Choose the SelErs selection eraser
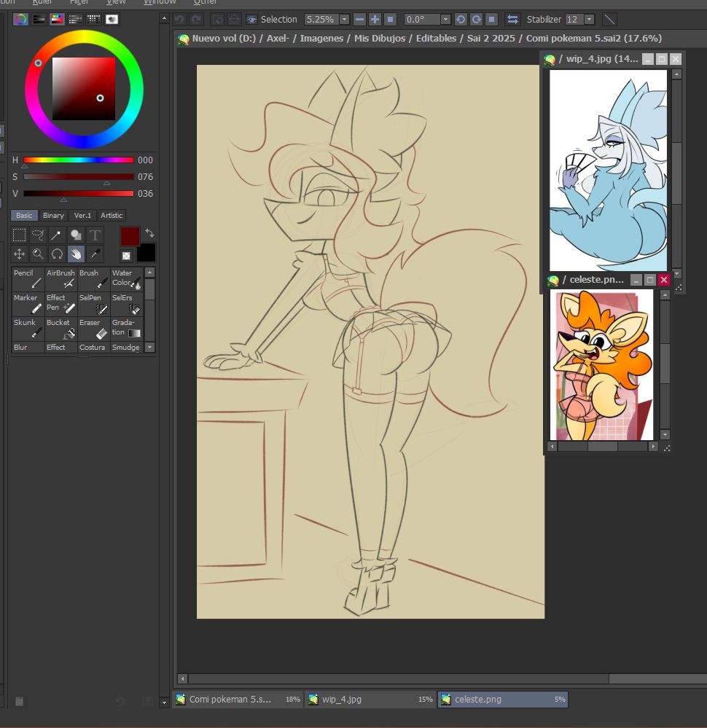This screenshot has width=707, height=728. (126, 303)
